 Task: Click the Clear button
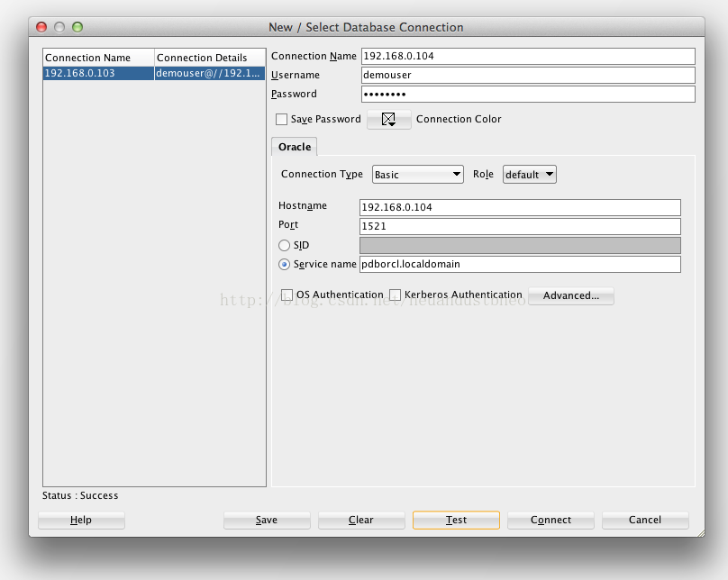[x=361, y=520]
